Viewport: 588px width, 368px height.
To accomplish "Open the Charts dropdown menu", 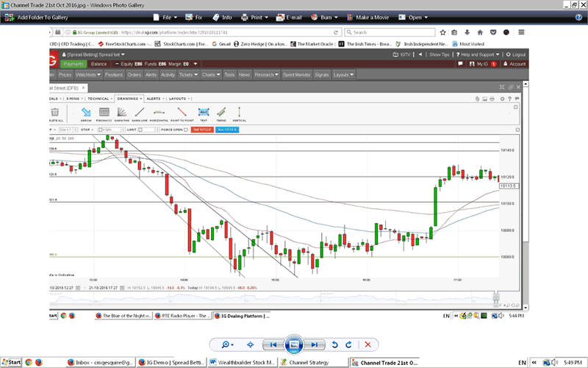I will 210,74.
